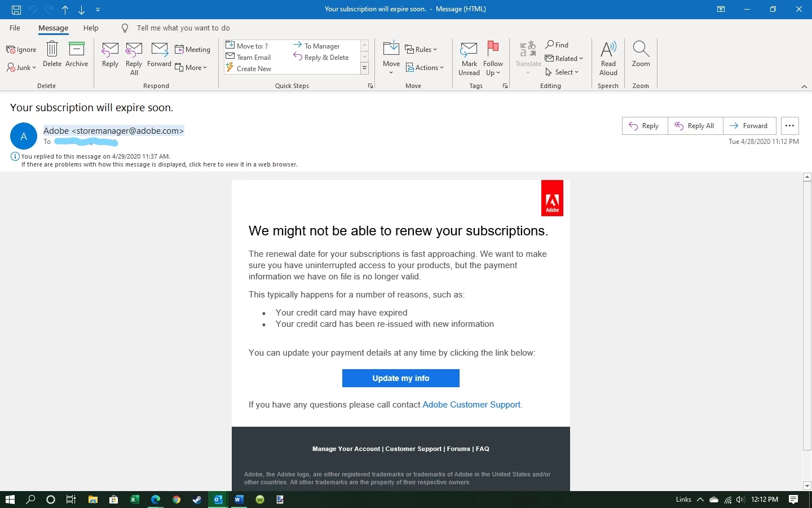
Task: Open the Windows Start menu
Action: point(10,500)
